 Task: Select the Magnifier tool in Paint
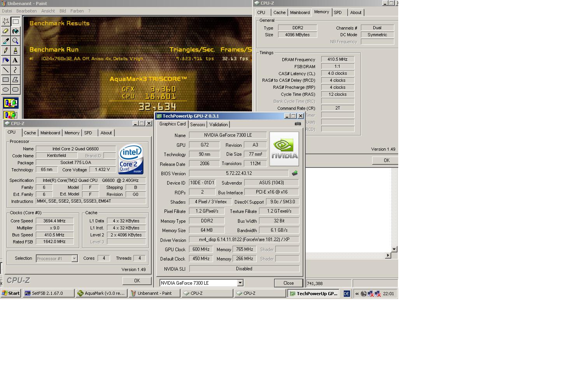click(x=16, y=41)
